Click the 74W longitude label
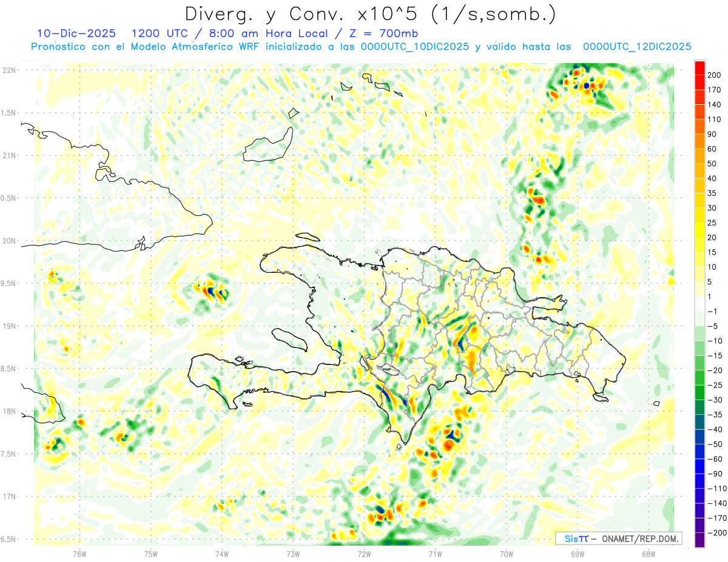This screenshot has width=728, height=562. (222, 554)
